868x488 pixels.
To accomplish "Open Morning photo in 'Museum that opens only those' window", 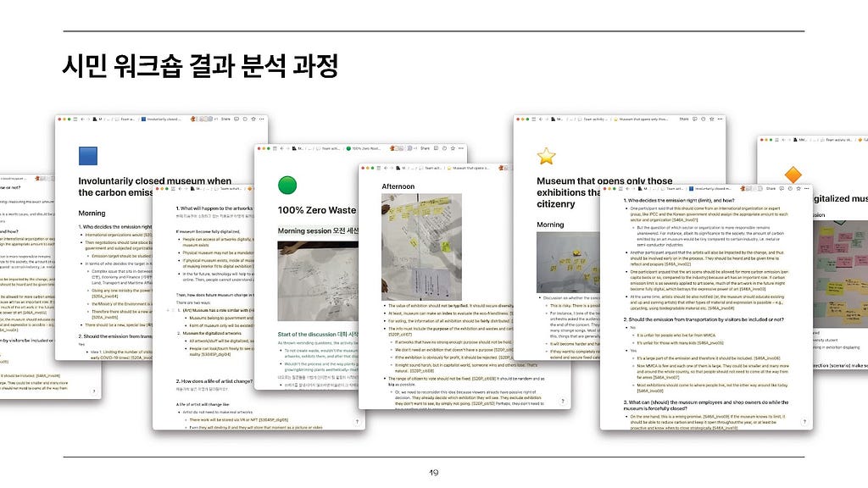I will coord(568,263).
